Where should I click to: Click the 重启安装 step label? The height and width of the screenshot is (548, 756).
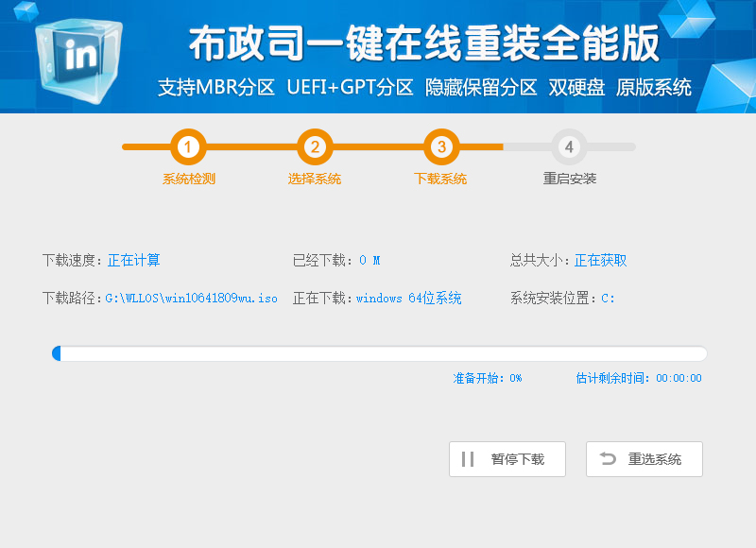570,179
